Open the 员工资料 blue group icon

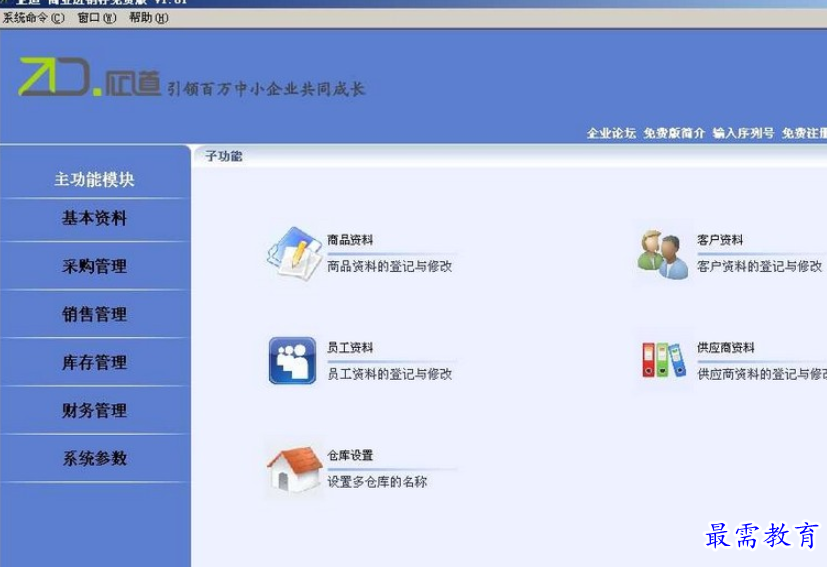[x=292, y=361]
